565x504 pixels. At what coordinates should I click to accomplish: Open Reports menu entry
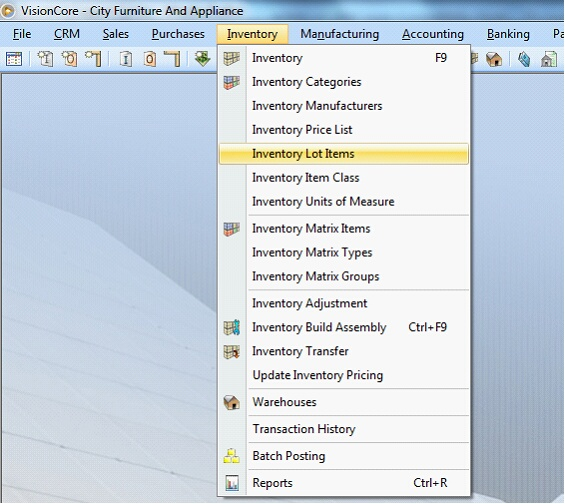(344, 483)
